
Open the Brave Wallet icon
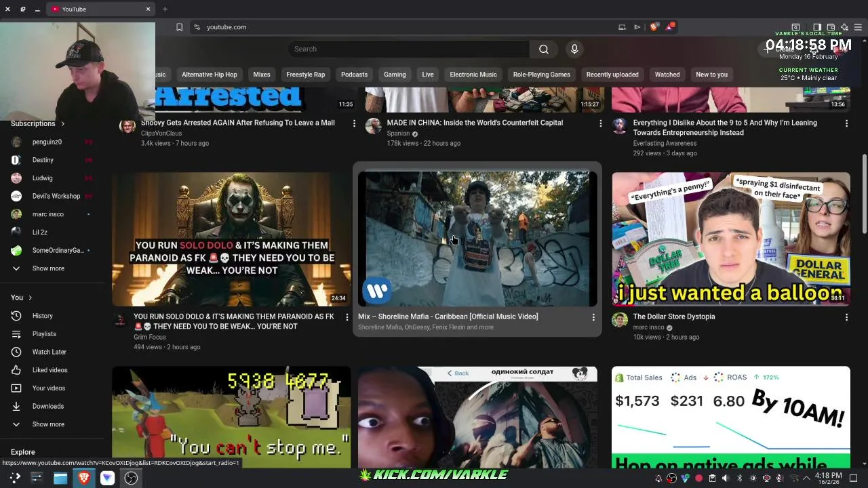tap(831, 27)
